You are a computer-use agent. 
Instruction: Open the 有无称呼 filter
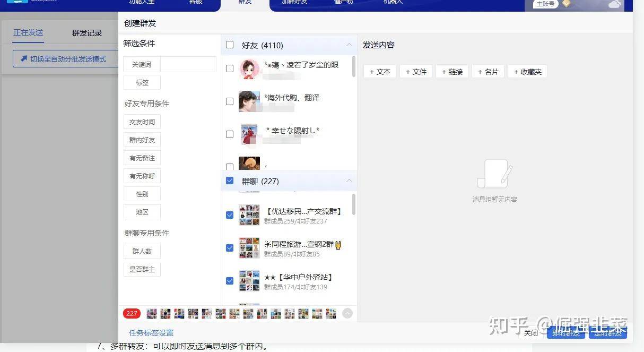pos(142,176)
